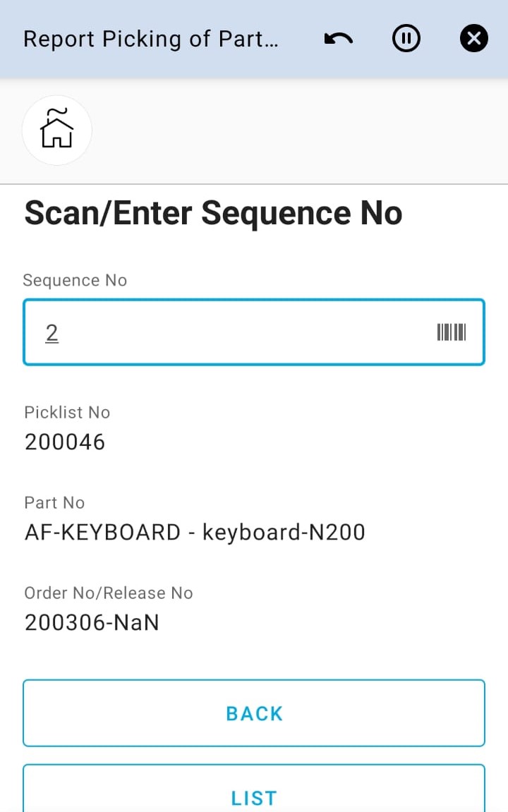Screen dimensions: 508x812
Task: Click the Part No label
Action: pos(54,502)
